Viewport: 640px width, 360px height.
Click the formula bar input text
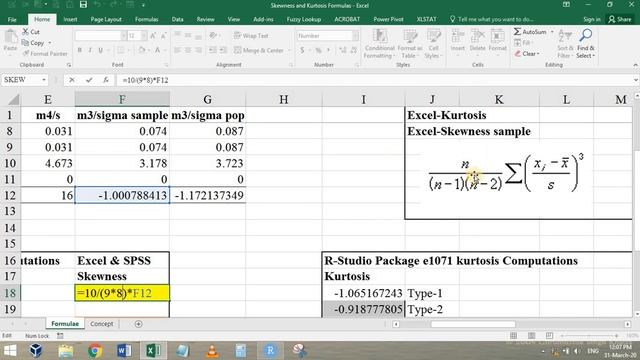145,80
